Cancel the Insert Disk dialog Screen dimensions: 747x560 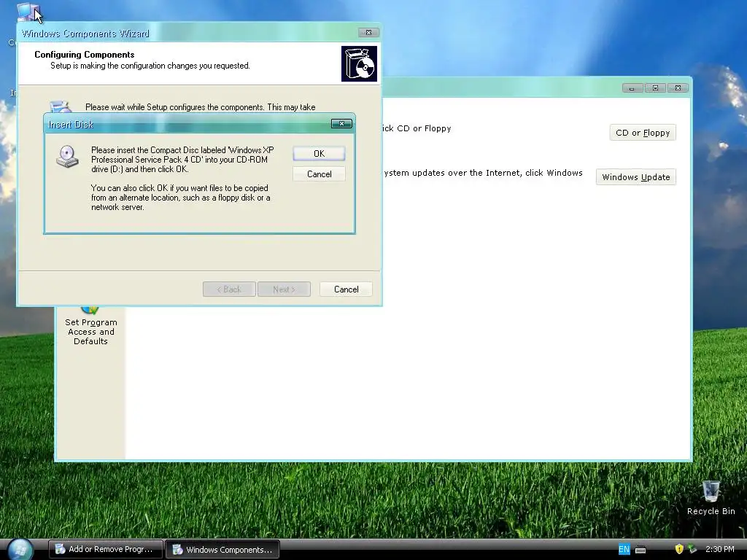point(319,174)
